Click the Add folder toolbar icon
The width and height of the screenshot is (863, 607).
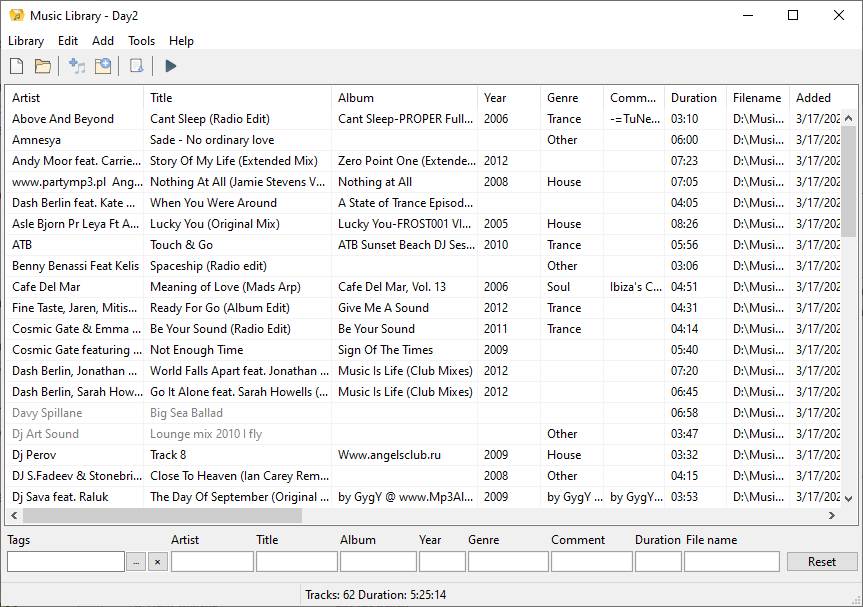(x=103, y=66)
